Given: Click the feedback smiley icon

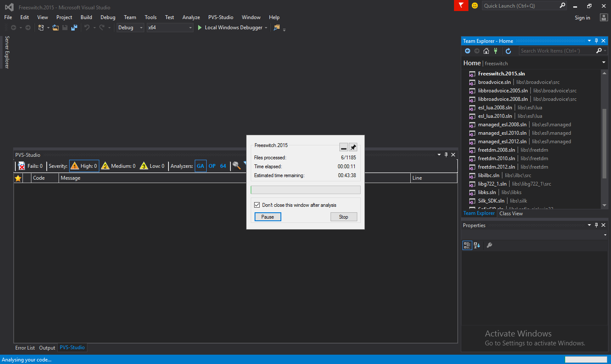Looking at the screenshot, I should [x=475, y=6].
